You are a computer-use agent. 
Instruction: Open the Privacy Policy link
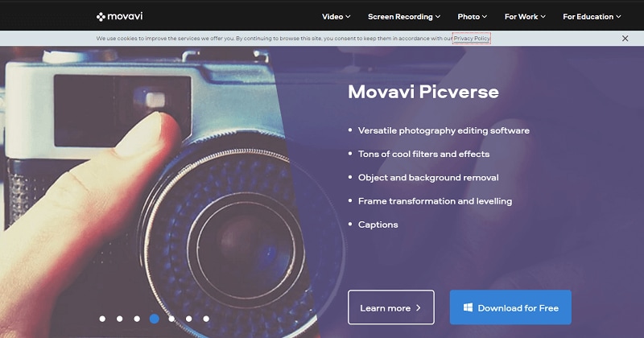[472, 38]
